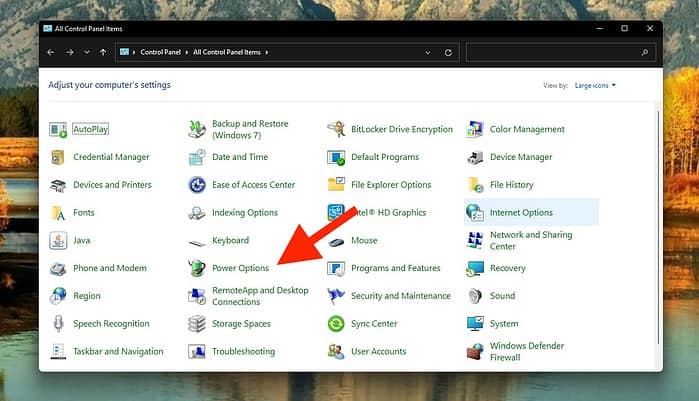Viewport: 699px width, 401px height.
Task: Expand the address bar history dropdown
Action: point(428,52)
